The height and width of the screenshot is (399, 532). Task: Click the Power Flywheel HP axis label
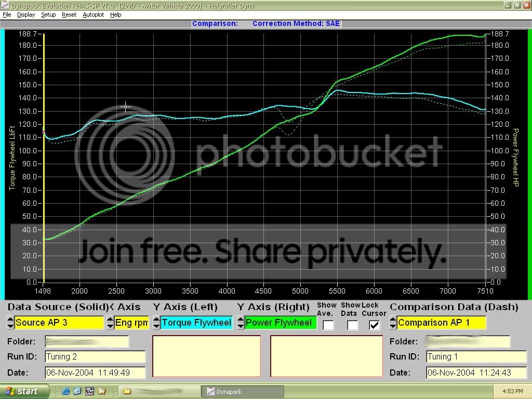516,157
